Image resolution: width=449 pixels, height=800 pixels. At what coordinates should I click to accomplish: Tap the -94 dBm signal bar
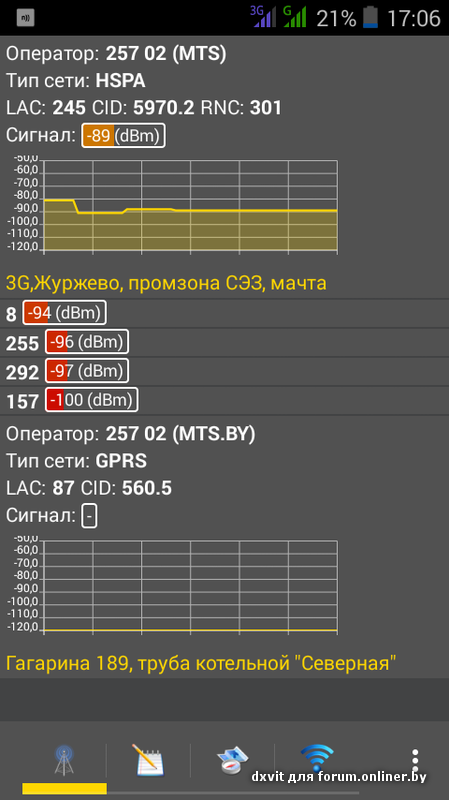click(64, 313)
